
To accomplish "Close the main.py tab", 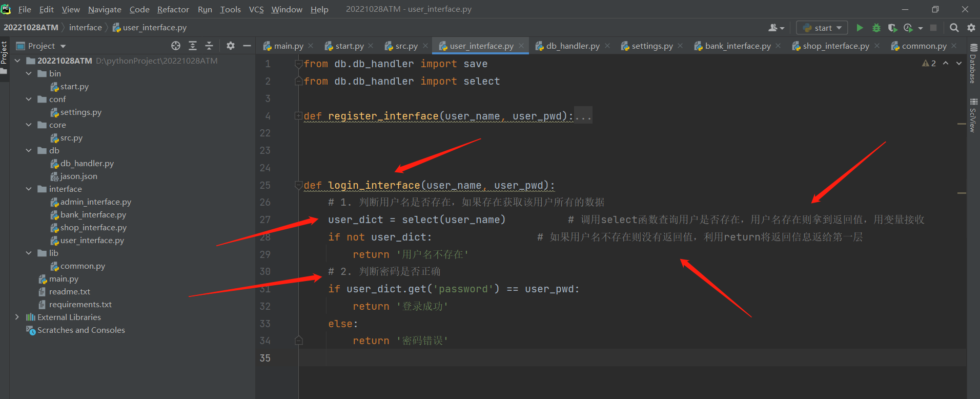I will tap(311, 46).
